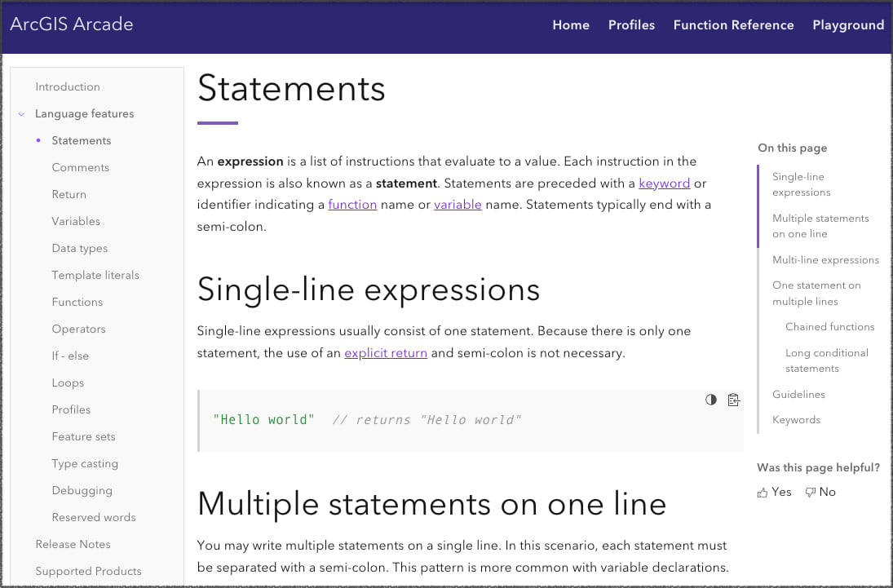The width and height of the screenshot is (893, 588).
Task: Open the Playground tab in header
Action: point(848,25)
